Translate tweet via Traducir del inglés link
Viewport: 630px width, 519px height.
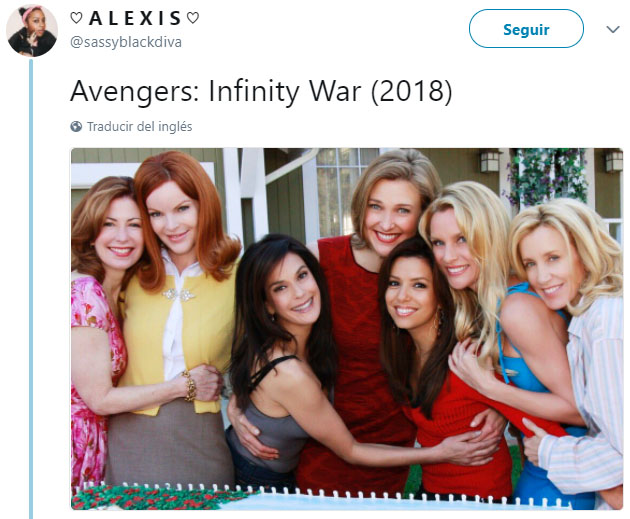(x=139, y=127)
